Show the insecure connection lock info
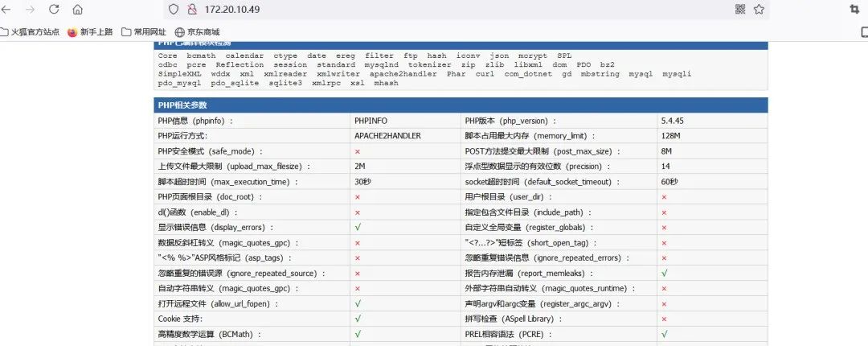This screenshot has width=868, height=346. (191, 10)
